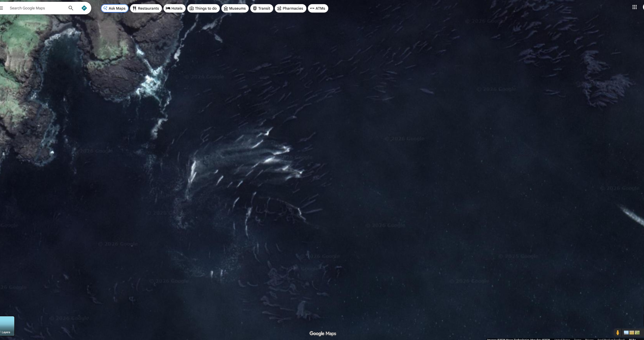The height and width of the screenshot is (340, 644).
Task: Click the search magnifier icon
Action: (x=71, y=8)
